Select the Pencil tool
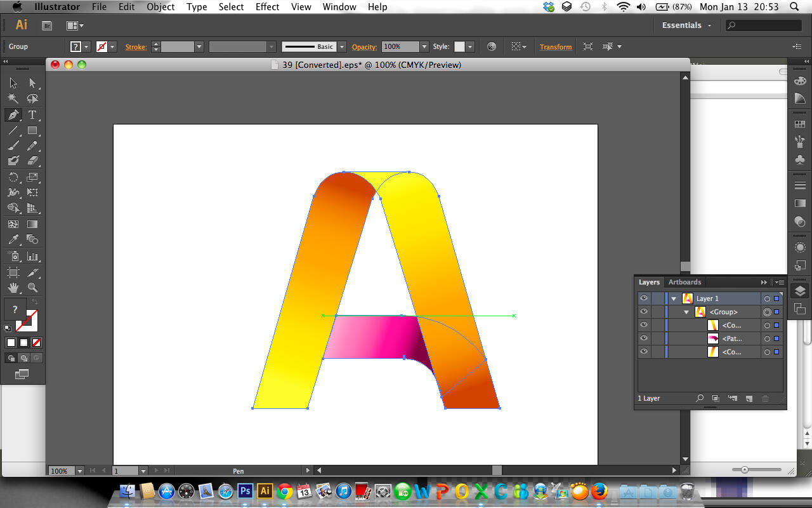The image size is (812, 508). (x=32, y=146)
